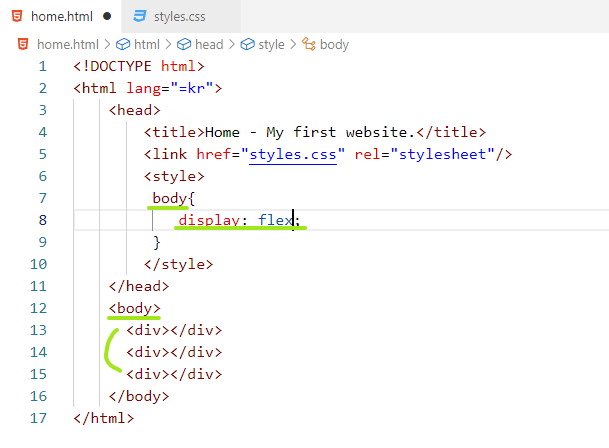Click the rel attribute on line 5

(367, 155)
